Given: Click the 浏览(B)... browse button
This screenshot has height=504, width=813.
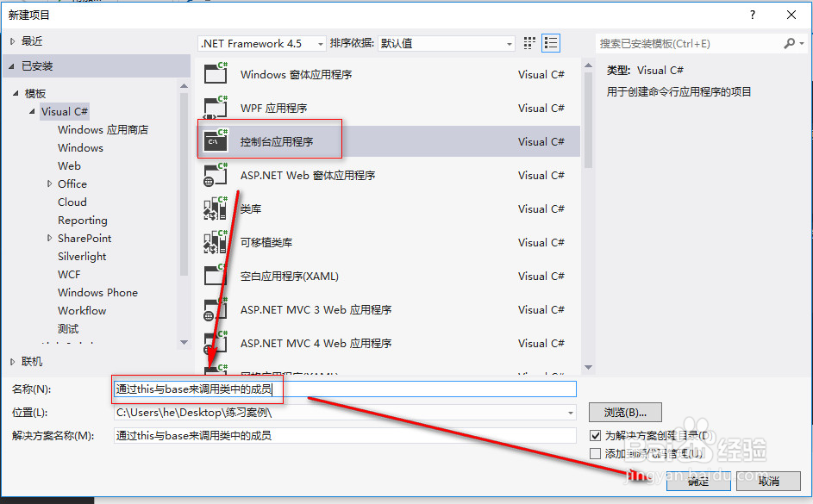Looking at the screenshot, I should [625, 413].
